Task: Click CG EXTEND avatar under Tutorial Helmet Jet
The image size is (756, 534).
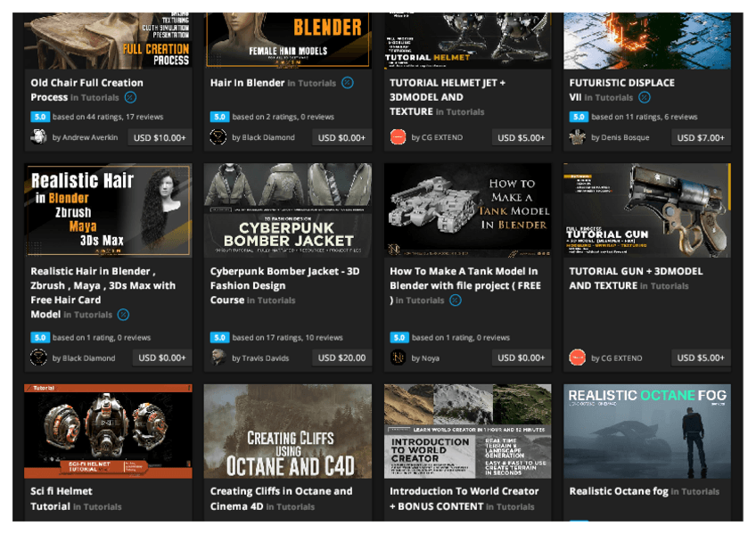Action: coord(398,137)
